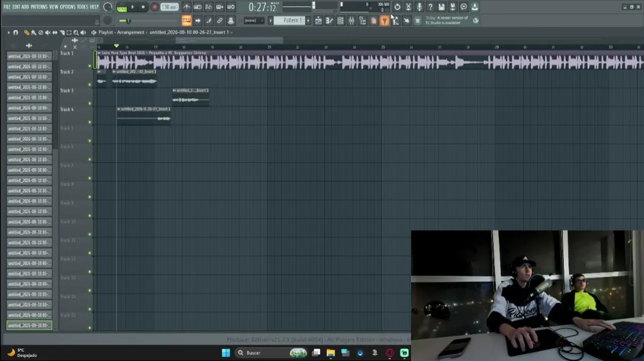
Task: Open the PATTERNS menu
Action: 39,7
